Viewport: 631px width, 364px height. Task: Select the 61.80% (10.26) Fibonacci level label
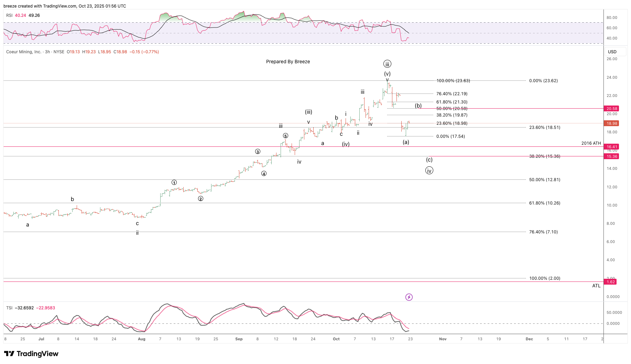point(545,203)
